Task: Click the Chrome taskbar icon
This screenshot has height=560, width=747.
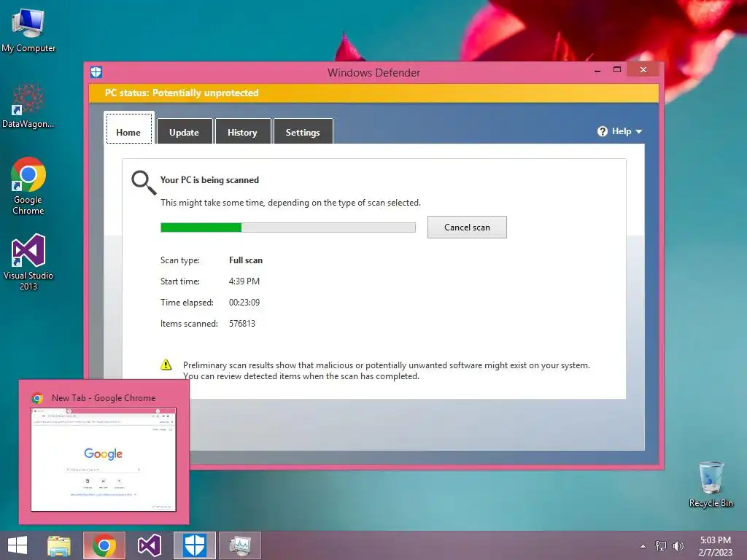Action: 104,545
